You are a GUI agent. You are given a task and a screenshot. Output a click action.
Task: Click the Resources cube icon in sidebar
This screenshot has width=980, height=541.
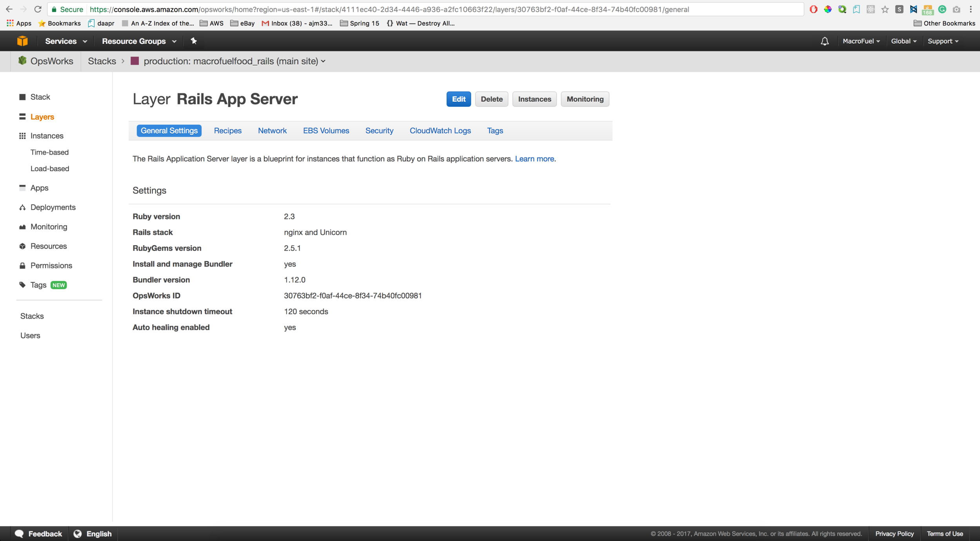22,246
